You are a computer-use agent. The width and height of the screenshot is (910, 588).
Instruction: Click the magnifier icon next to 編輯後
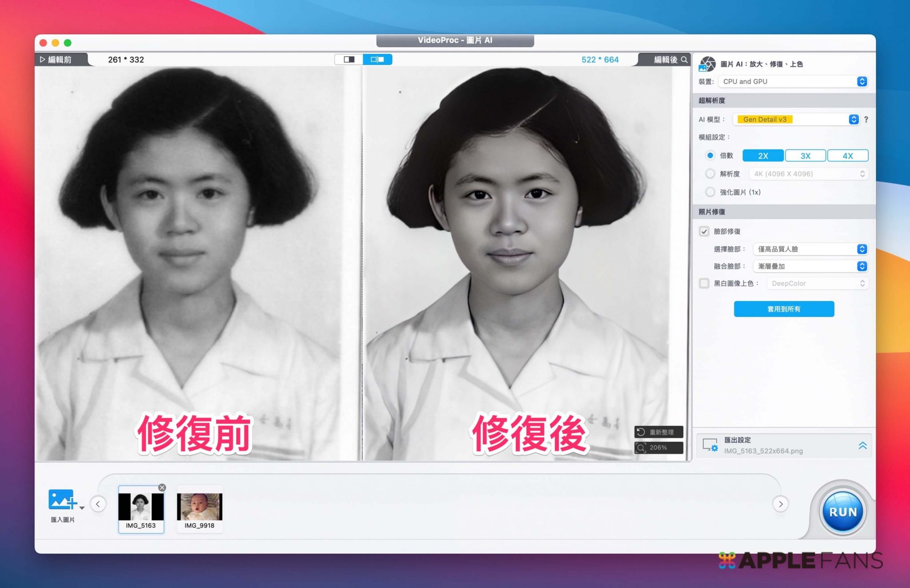(684, 60)
